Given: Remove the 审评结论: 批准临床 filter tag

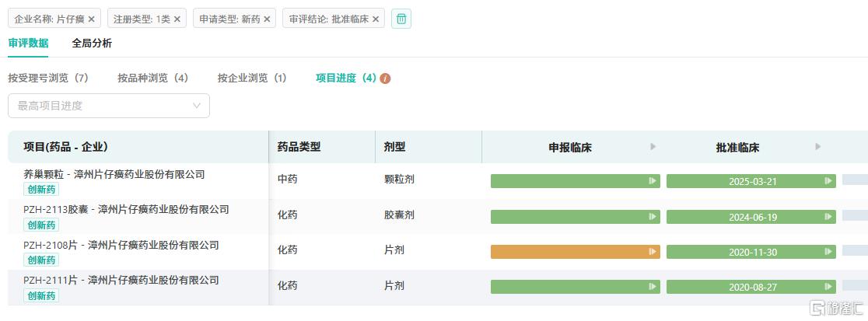Looking at the screenshot, I should [376, 19].
